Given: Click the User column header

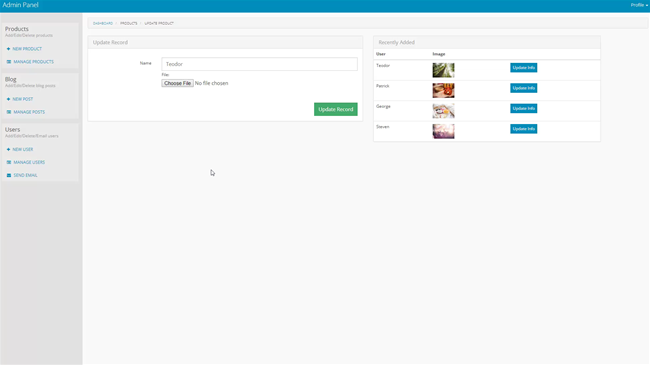Looking at the screenshot, I should pyautogui.click(x=381, y=54).
